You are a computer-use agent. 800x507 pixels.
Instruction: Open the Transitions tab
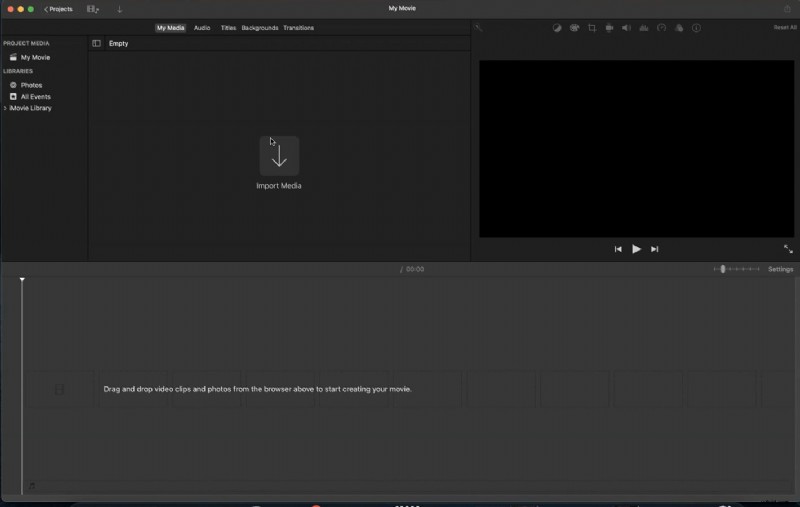[298, 28]
